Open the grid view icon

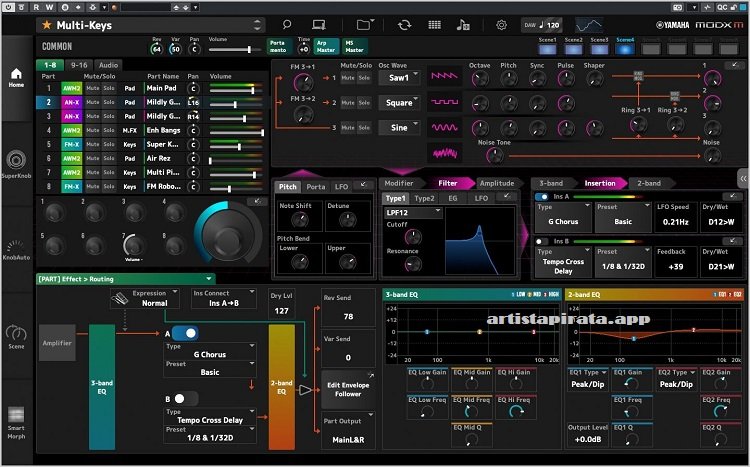[x=434, y=25]
